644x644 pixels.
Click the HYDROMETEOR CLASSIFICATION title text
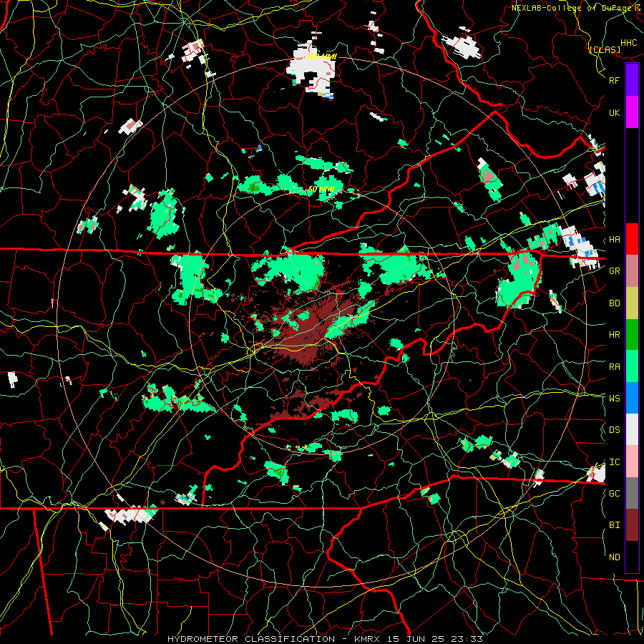click(251, 639)
